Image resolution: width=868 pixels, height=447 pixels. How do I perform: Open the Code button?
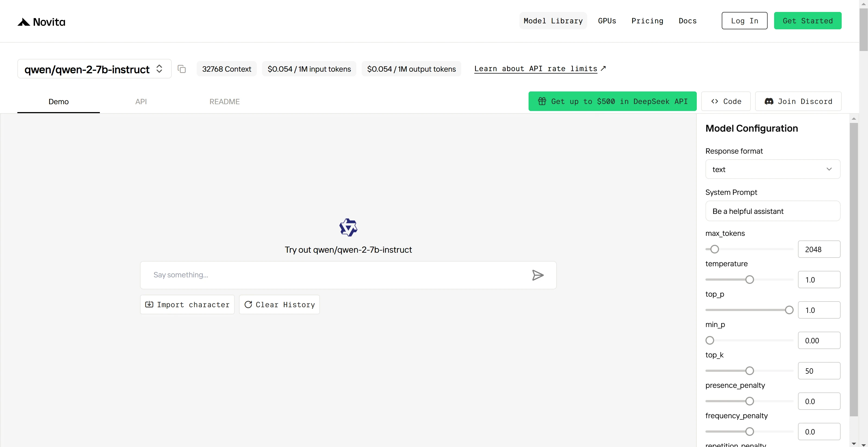point(726,101)
